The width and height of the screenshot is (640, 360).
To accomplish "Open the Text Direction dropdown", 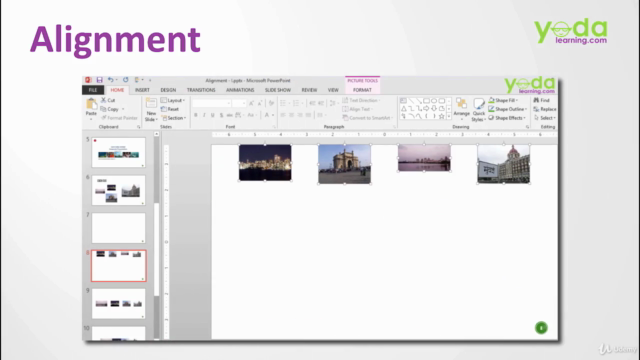I will (x=362, y=100).
